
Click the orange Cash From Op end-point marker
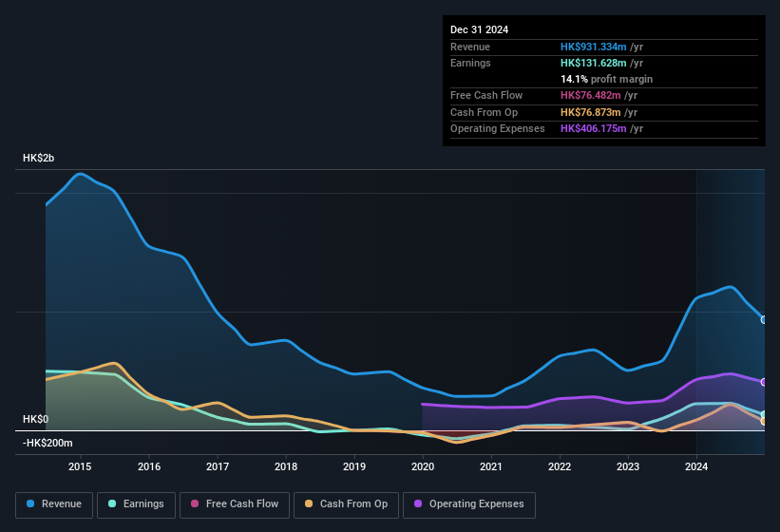(764, 421)
